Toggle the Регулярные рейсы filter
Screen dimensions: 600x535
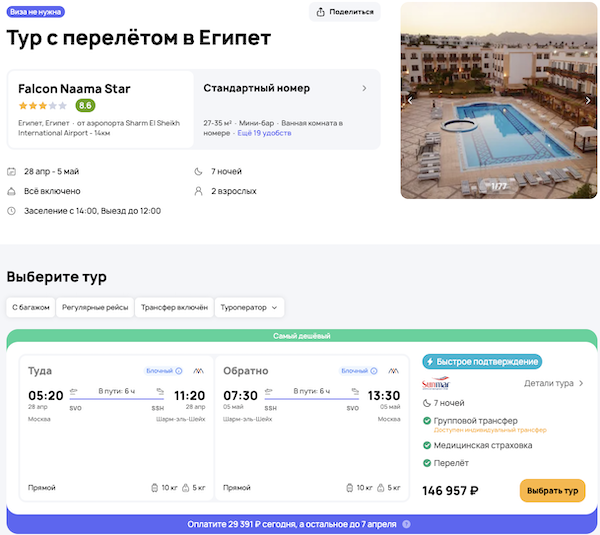pyautogui.click(x=94, y=308)
